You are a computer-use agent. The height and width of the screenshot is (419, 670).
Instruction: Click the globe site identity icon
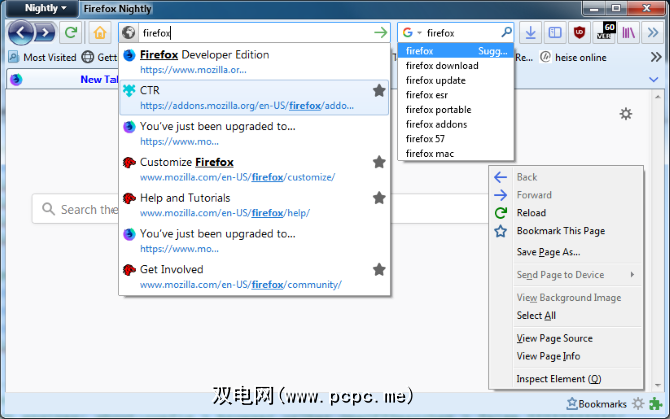pos(129,32)
